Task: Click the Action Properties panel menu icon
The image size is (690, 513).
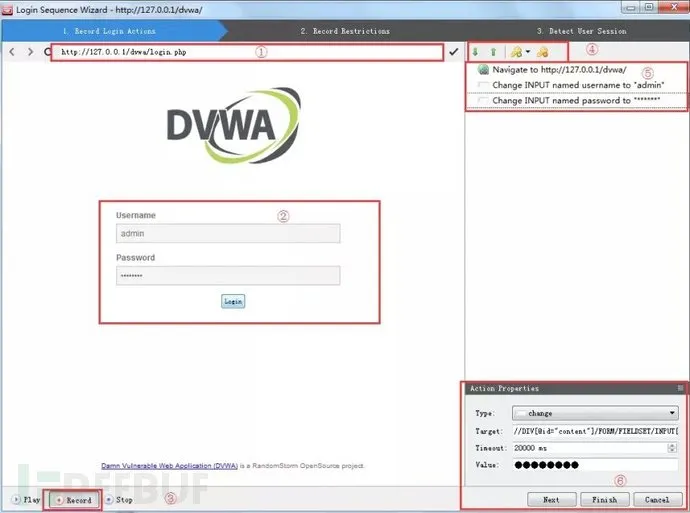Action: coord(680,388)
